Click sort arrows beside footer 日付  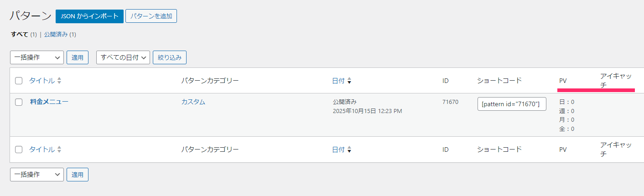[x=349, y=150]
